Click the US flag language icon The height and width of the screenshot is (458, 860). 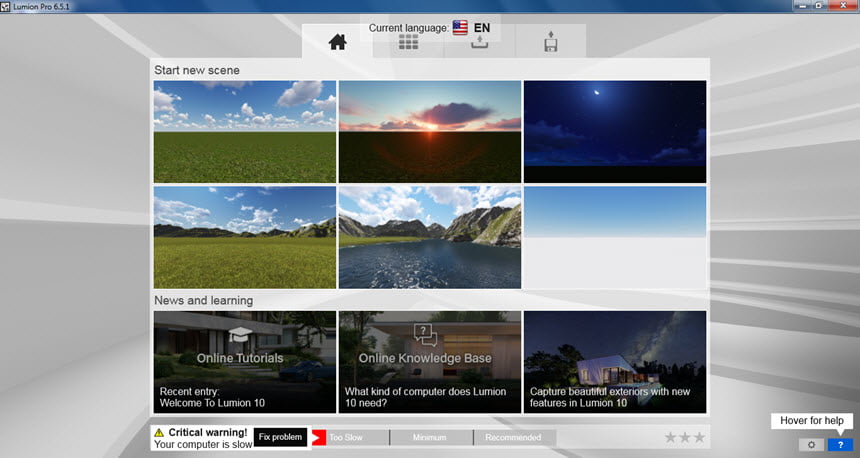pyautogui.click(x=460, y=27)
